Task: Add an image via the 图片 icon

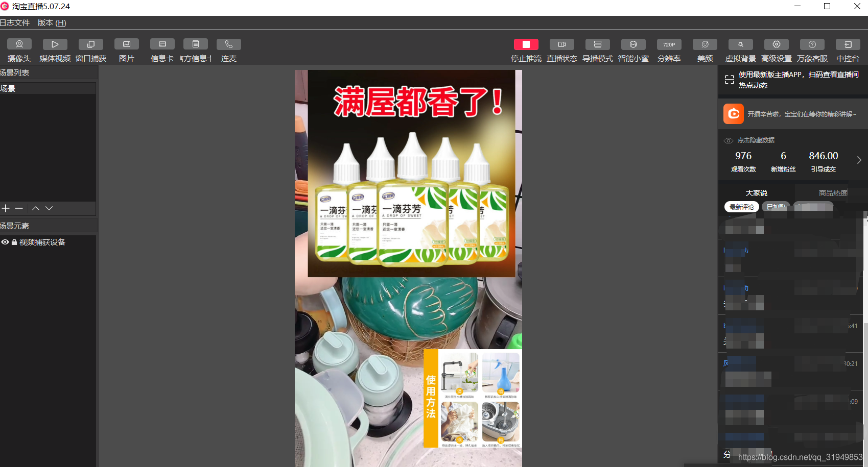Action: pos(127,44)
